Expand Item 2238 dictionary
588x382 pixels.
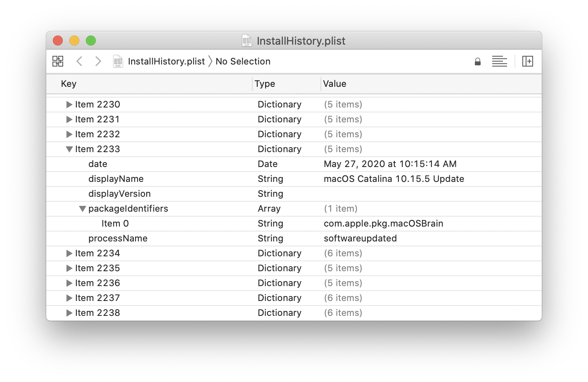point(69,313)
